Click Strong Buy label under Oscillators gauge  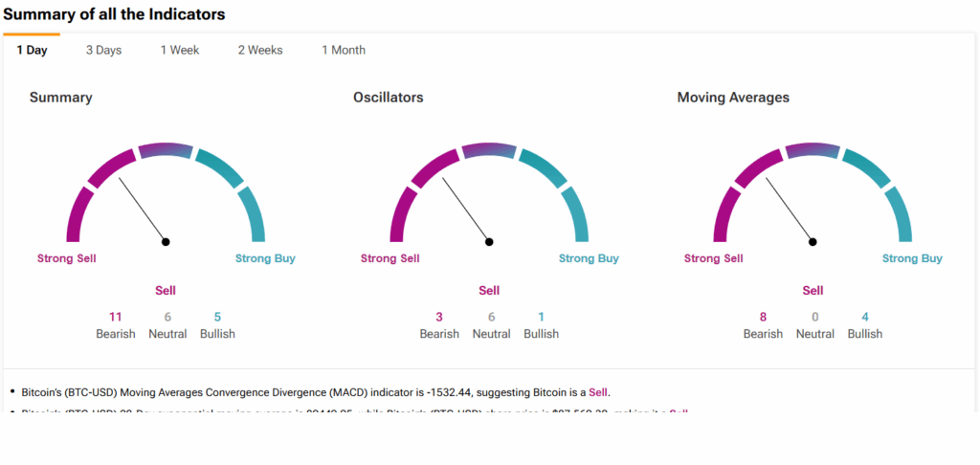[589, 258]
